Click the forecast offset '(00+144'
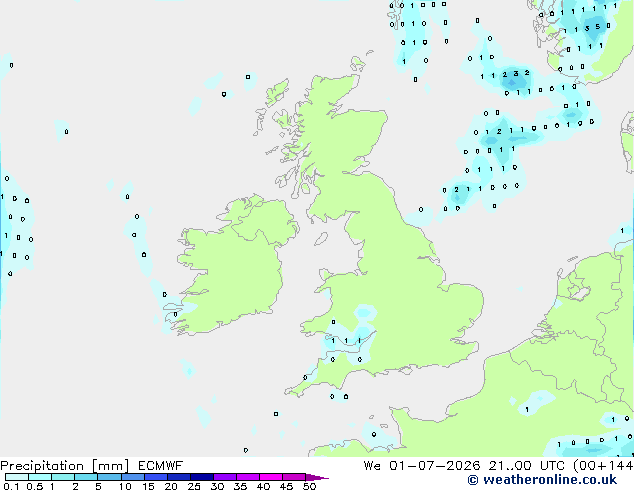Viewport: 634px width, 490px height. pyautogui.click(x=603, y=466)
